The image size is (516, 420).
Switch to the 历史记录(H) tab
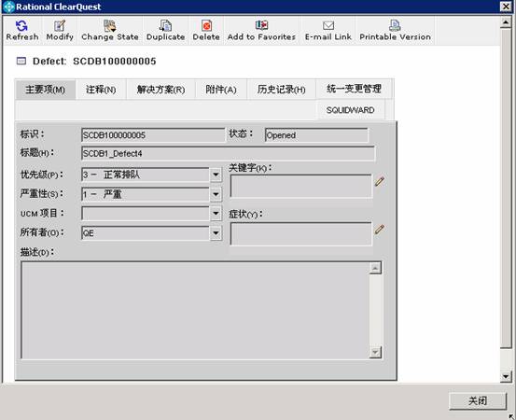tap(282, 90)
